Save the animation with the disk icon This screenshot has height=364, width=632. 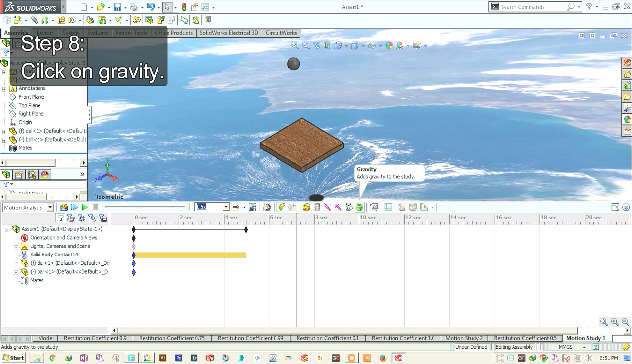click(253, 207)
